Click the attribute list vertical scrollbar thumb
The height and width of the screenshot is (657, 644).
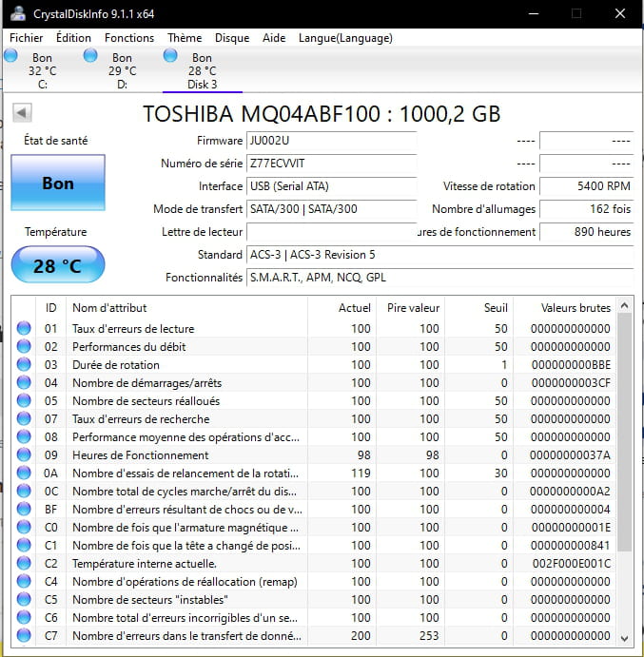coord(624,433)
